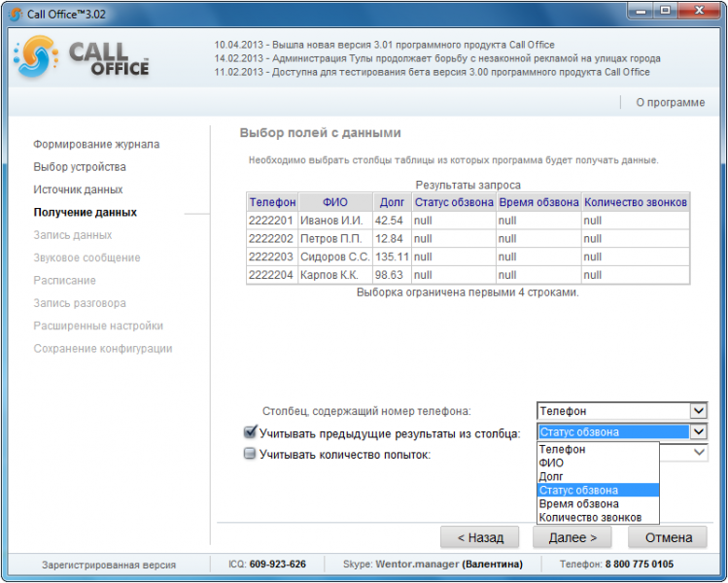Click the Call Office logo icon

[x=36, y=56]
